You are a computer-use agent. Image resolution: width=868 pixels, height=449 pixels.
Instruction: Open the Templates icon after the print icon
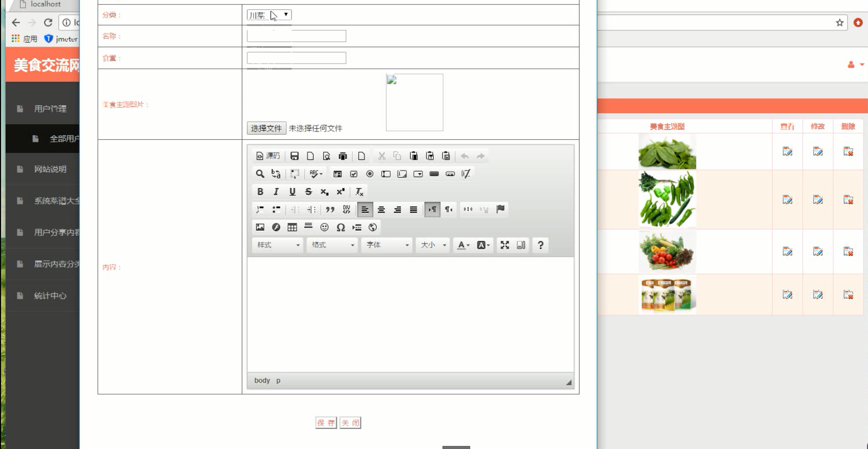pyautogui.click(x=362, y=156)
